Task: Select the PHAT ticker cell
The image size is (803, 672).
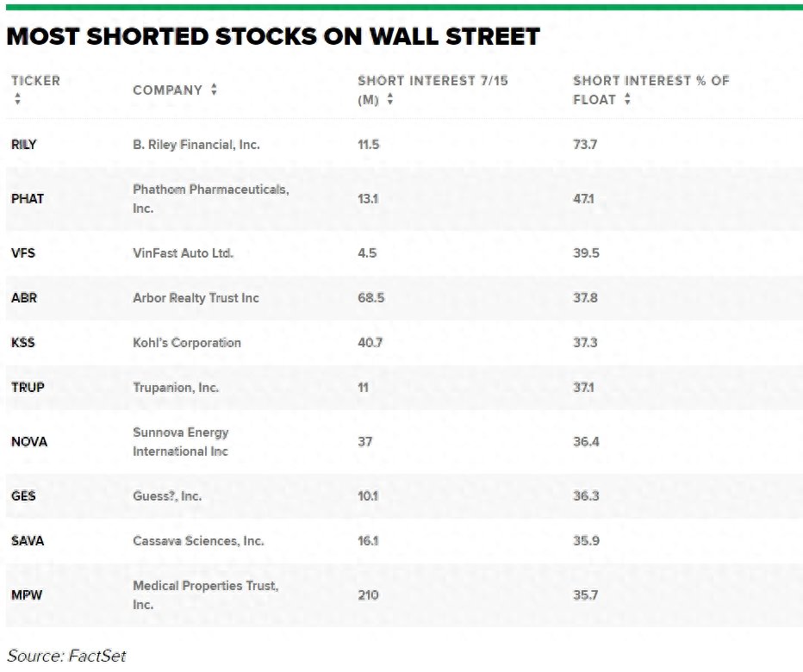Action: 28,199
